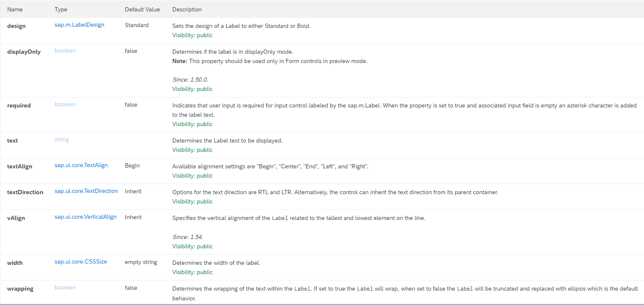Image resolution: width=644 pixels, height=305 pixels.
Task: Select the wrapping property name
Action: 20,289
